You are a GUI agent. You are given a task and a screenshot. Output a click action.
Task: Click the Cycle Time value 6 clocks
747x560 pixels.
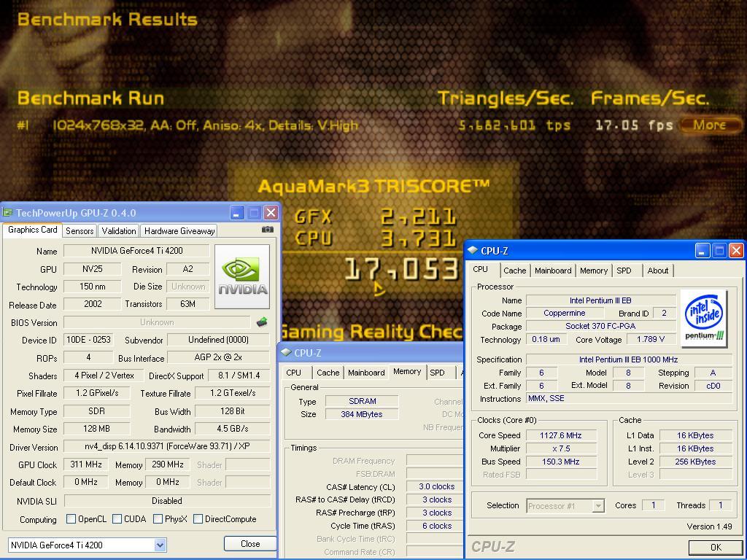click(x=436, y=526)
